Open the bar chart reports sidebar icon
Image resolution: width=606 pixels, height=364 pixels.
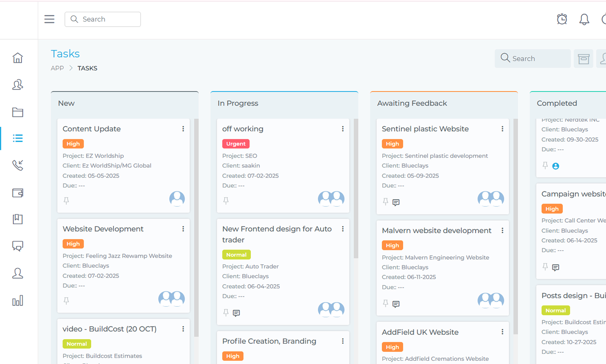click(x=18, y=301)
